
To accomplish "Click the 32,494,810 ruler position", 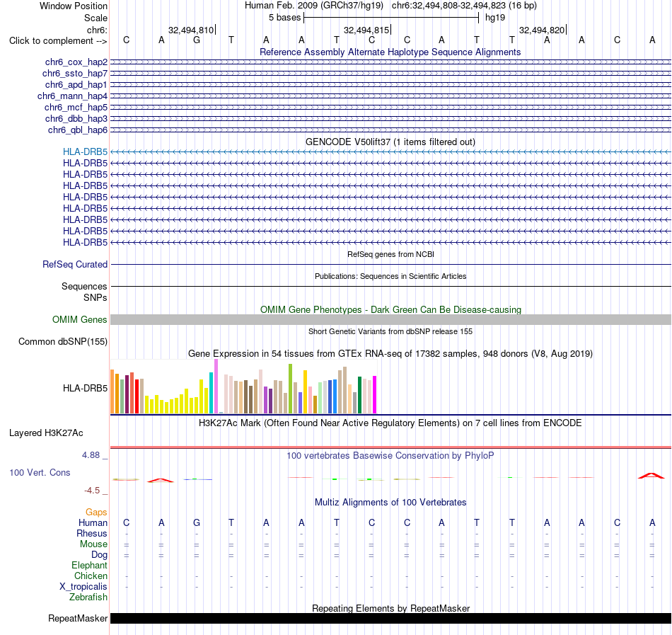I will [x=191, y=30].
